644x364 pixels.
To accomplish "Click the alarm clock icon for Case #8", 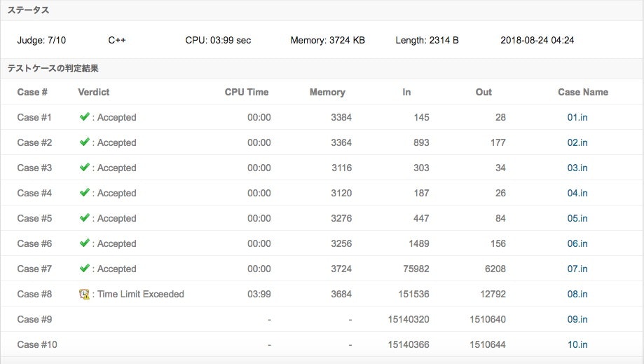I will pos(84,294).
